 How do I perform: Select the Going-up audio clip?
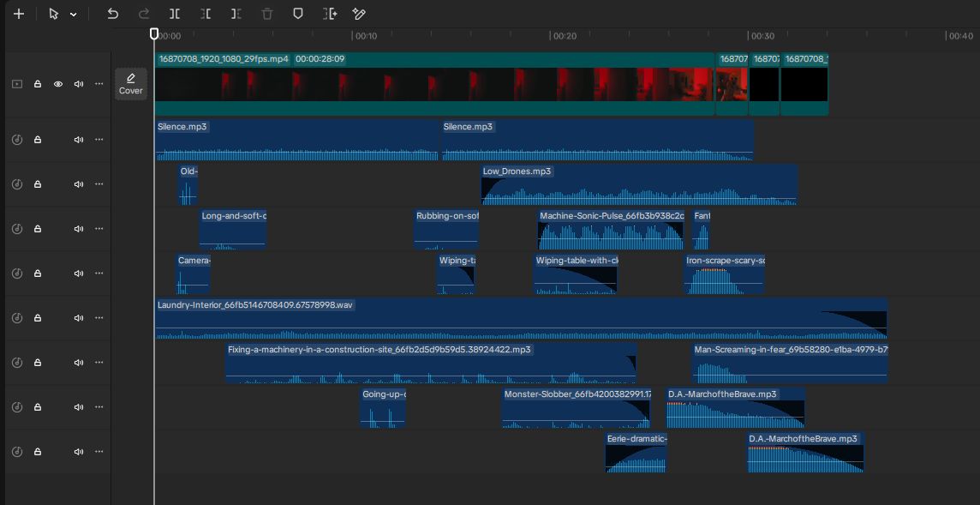[x=383, y=407]
